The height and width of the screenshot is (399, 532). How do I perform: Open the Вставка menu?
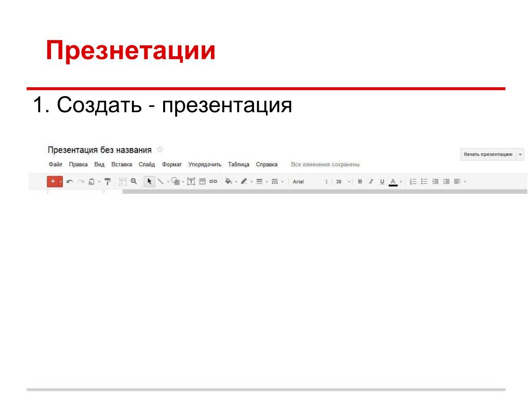tap(122, 165)
